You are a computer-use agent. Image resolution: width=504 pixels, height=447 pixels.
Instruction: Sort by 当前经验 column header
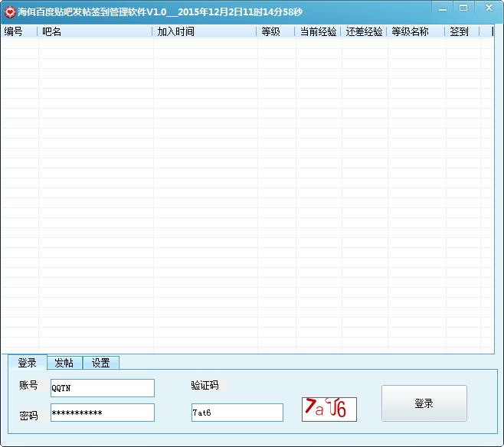(318, 31)
